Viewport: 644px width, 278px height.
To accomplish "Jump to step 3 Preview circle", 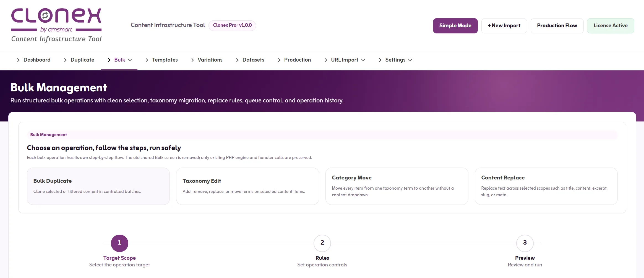I will coord(525,243).
